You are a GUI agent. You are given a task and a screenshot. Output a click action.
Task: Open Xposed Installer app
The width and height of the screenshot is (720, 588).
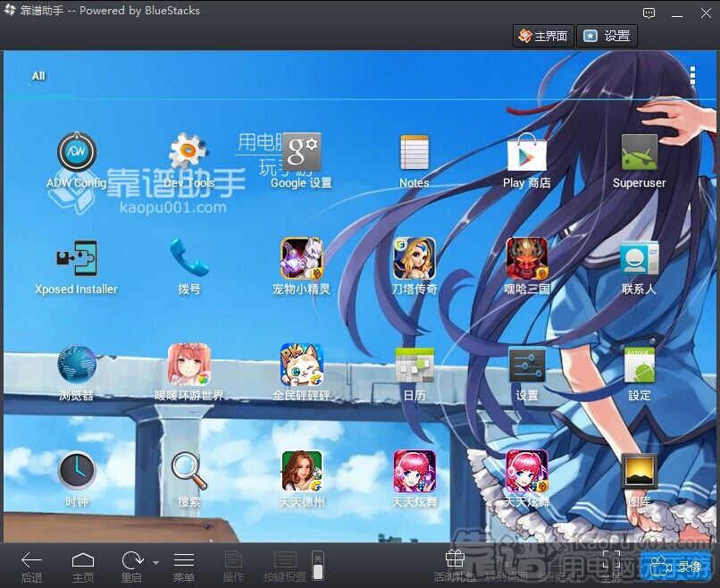tap(77, 260)
